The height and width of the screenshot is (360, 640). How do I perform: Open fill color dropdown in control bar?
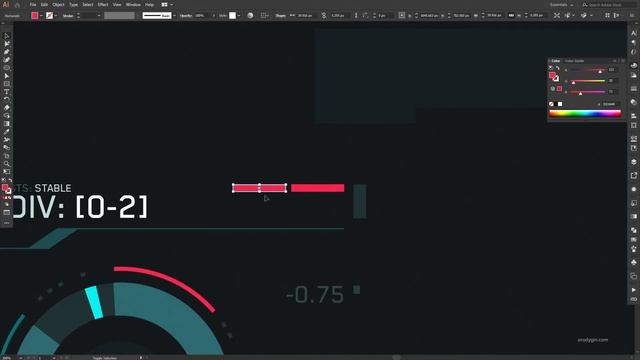[41, 16]
